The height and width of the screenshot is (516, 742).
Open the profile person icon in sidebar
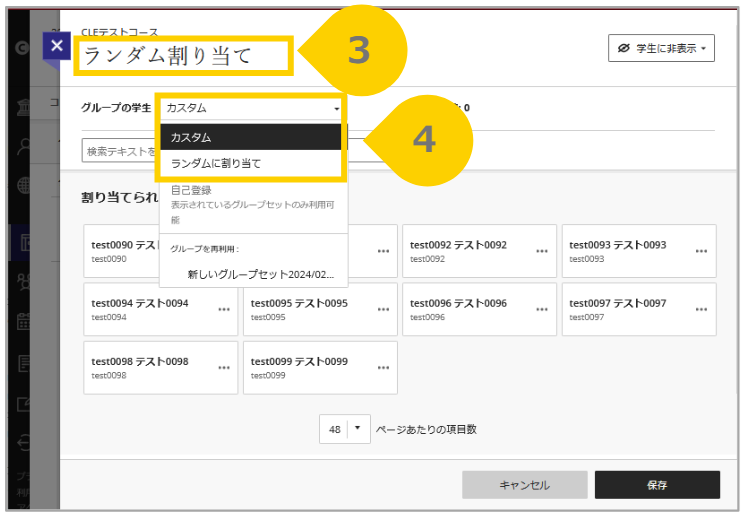click(23, 147)
